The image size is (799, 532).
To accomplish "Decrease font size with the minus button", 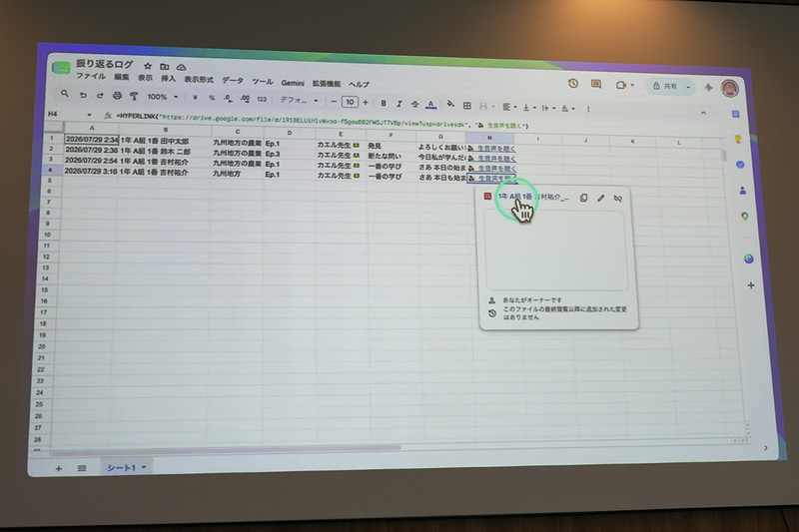I will click(x=334, y=101).
